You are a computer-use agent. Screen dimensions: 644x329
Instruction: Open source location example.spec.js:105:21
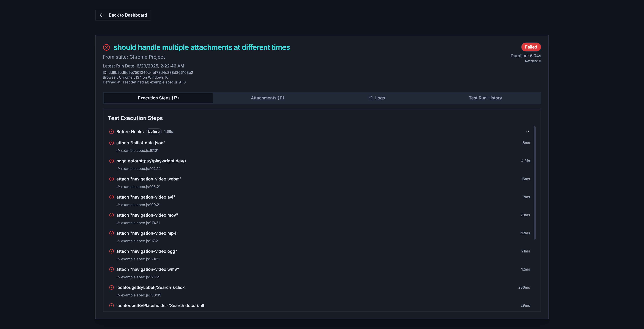[x=141, y=187]
